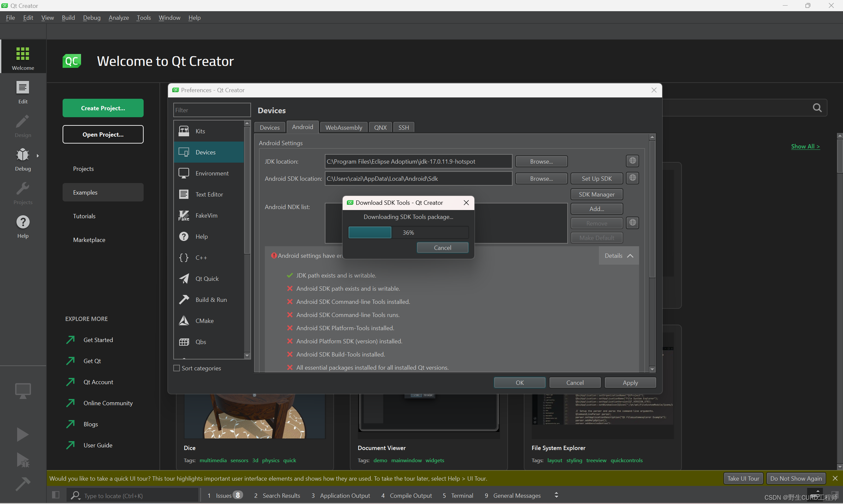Open the Tools menu
This screenshot has height=504, width=843.
point(144,17)
